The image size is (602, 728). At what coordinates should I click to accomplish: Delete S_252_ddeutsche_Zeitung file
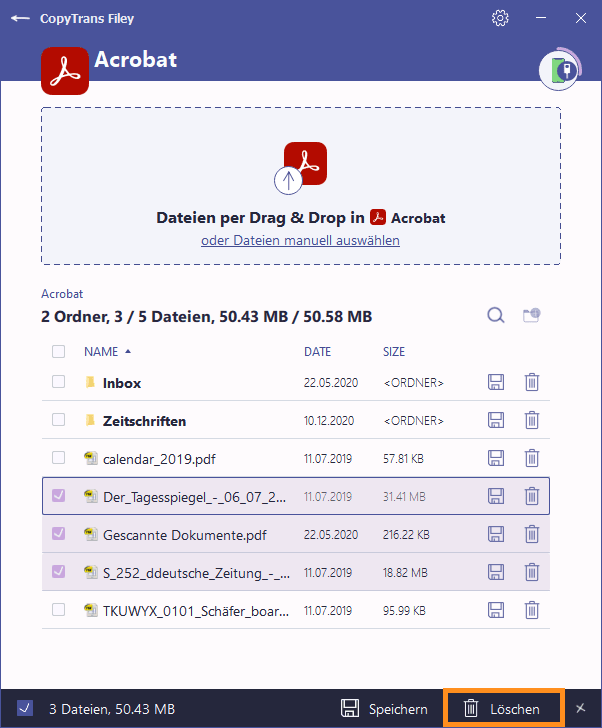(532, 572)
